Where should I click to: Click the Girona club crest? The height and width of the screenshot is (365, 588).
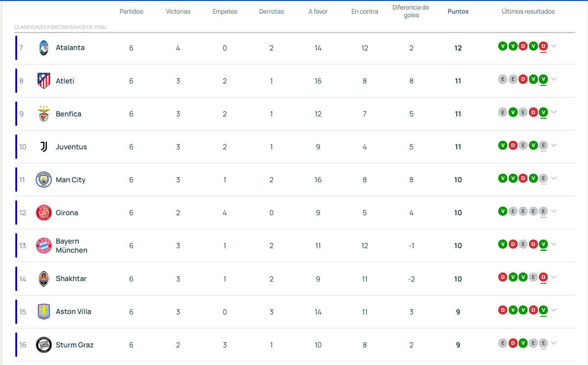[44, 213]
